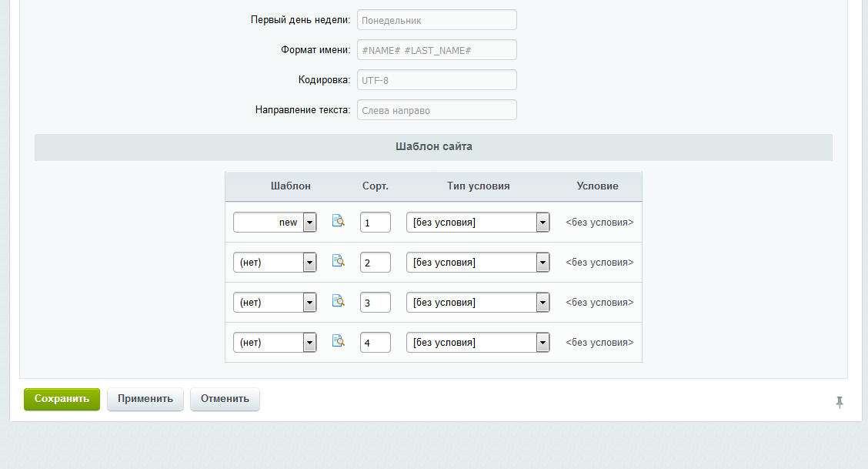Click the Кодировка UTF-8 field
Screen dimensions: 868x469
tap(437, 80)
